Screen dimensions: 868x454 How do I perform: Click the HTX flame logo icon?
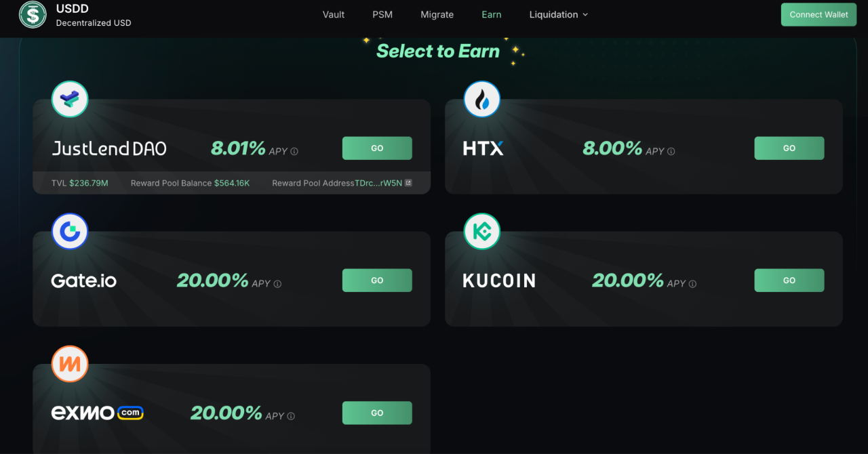pos(482,100)
